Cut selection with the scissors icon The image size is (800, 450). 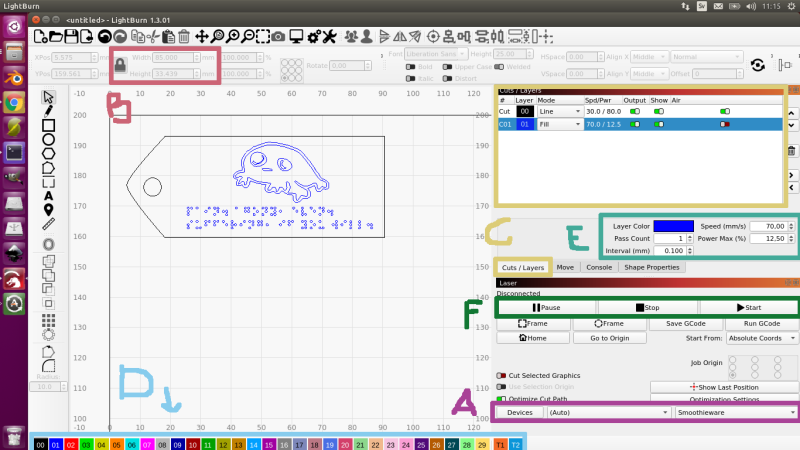tap(153, 37)
